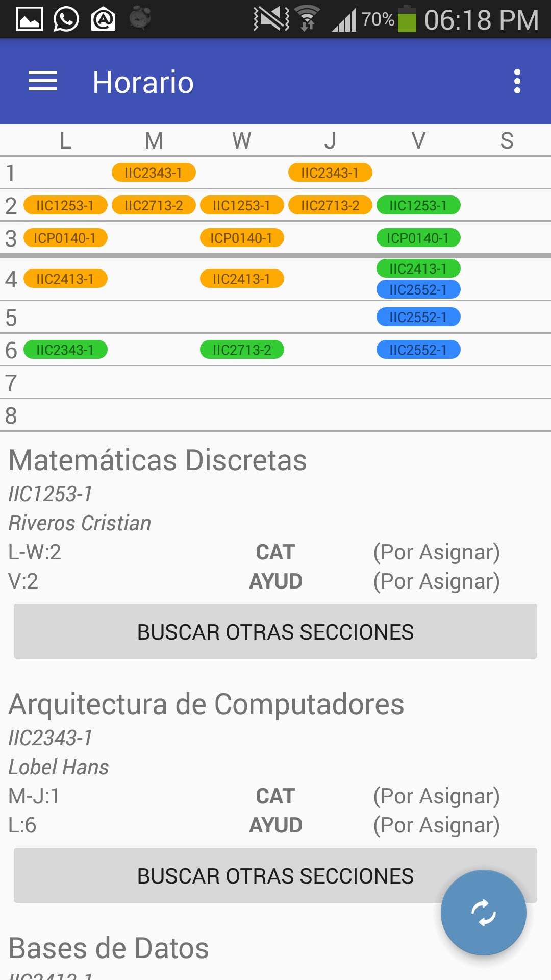Open the Bases de Datos course title
This screenshot has height=980, width=551.
point(109,948)
